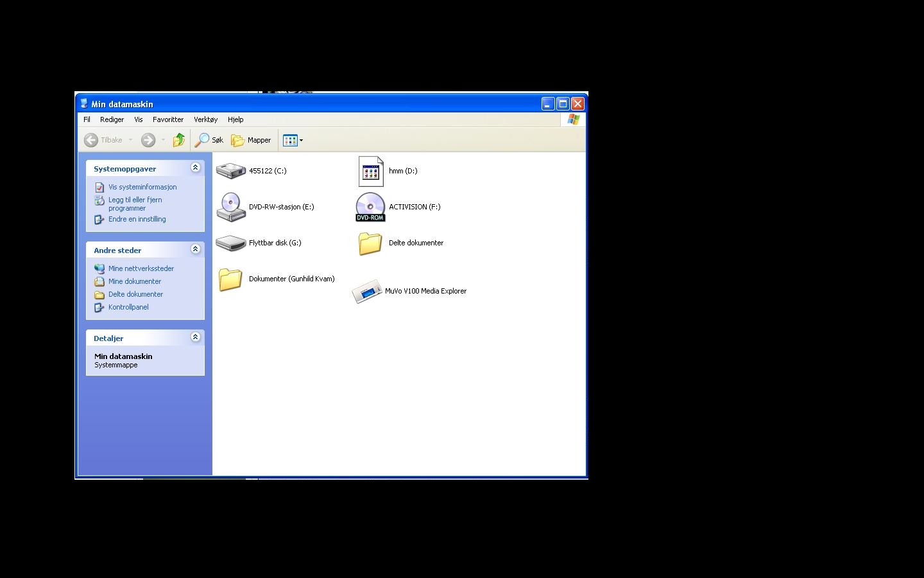Open Kontrollpanel link
This screenshot has height=578, width=924.
(128, 307)
